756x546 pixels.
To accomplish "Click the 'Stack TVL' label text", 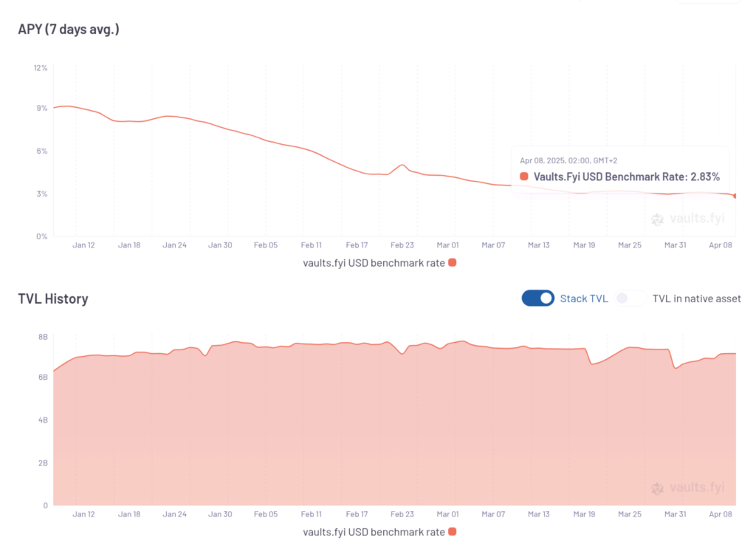I will [583, 298].
